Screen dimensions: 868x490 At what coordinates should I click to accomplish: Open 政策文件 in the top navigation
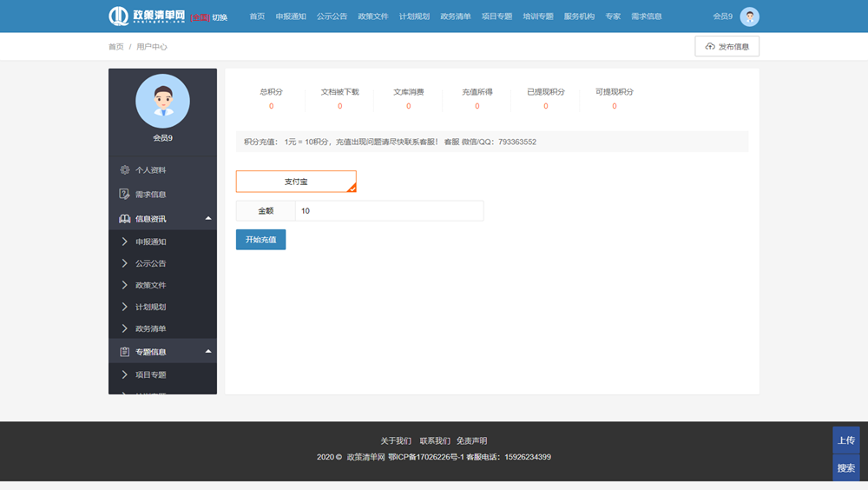pyautogui.click(x=373, y=17)
